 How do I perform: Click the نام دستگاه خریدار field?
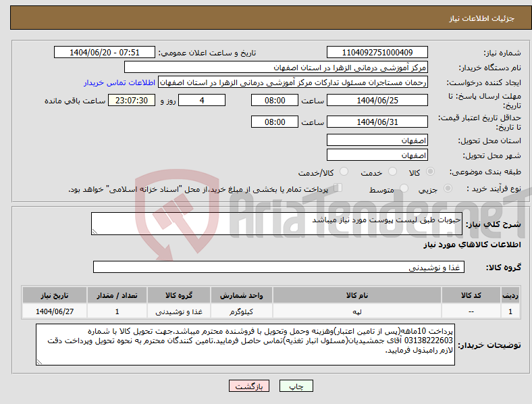(x=276, y=67)
